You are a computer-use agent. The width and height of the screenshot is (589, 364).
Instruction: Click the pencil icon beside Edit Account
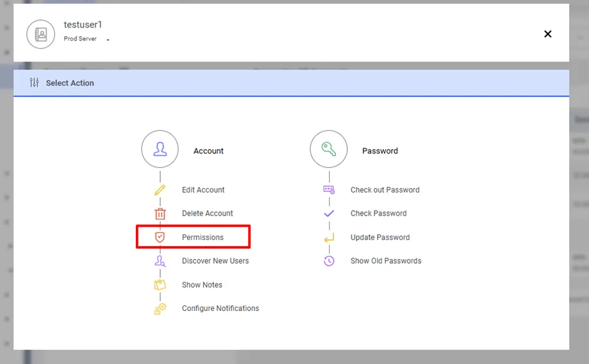coord(160,190)
